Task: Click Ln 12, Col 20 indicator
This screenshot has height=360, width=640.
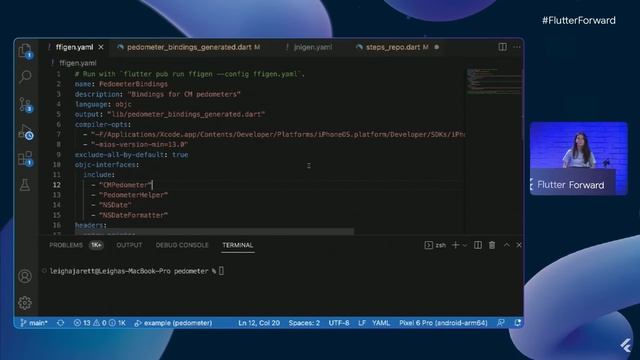Action: (259, 323)
